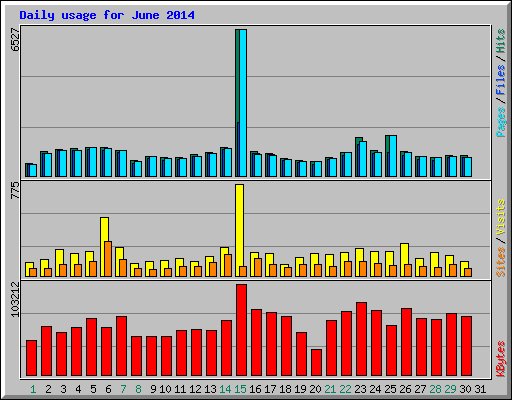This screenshot has width=512, height=400.
Task: Click day 28 on the x-axis
Action: tap(435, 389)
